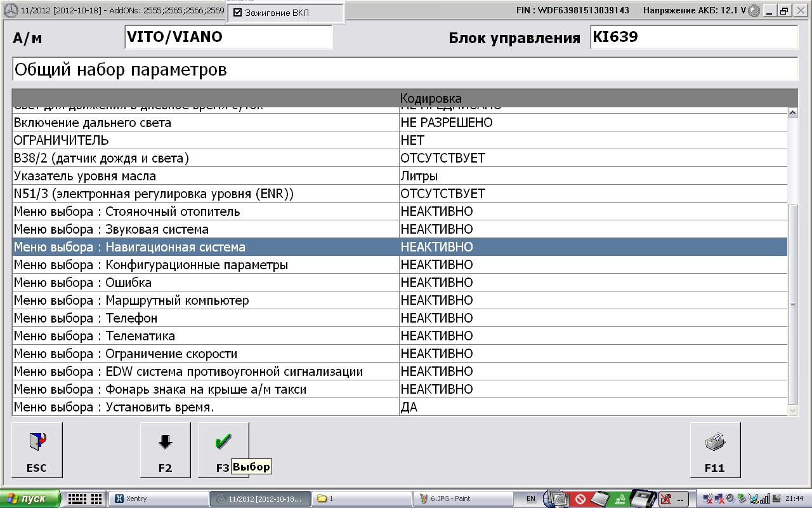Click the scrollbar down arrow in the parameter list
This screenshot has width=812, height=508.
(792, 410)
